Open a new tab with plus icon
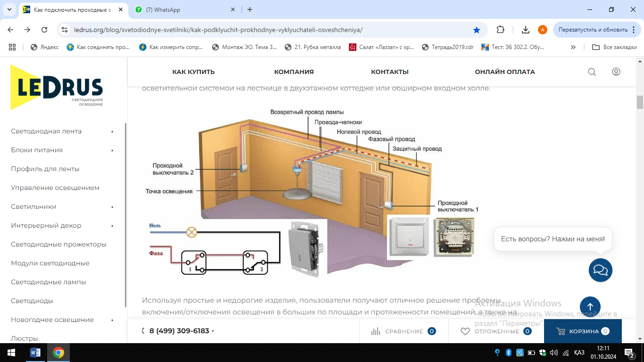The height and width of the screenshot is (362, 644). pyautogui.click(x=250, y=9)
